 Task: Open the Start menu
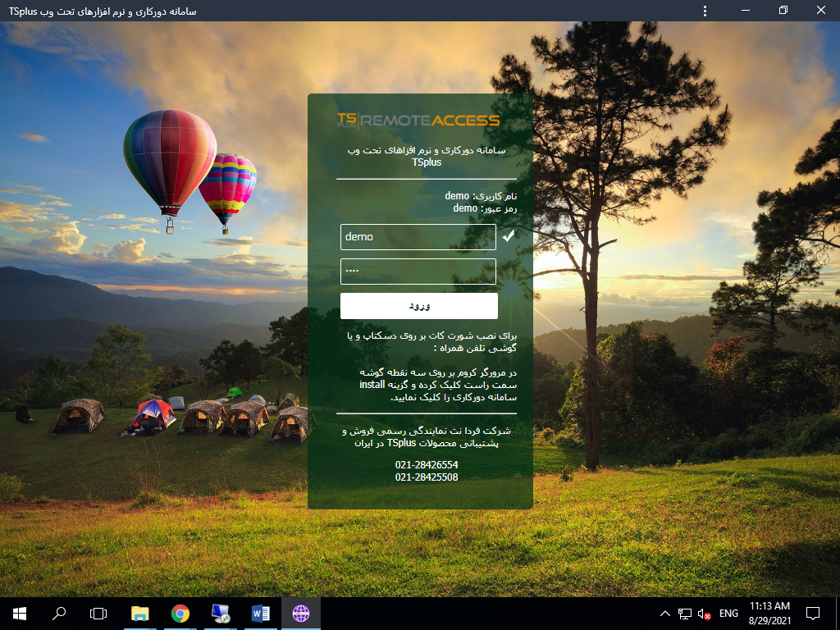pyautogui.click(x=17, y=613)
